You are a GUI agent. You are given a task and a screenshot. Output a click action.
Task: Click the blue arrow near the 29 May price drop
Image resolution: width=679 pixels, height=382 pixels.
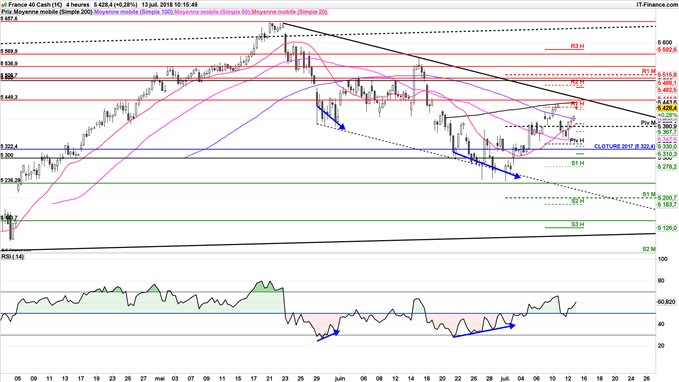pos(331,117)
